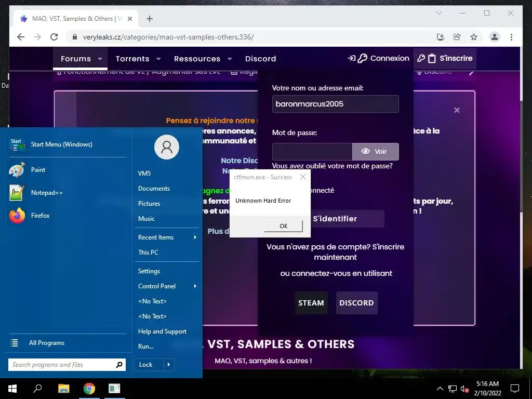Open the Forums nav tab
This screenshot has width=532, height=399.
(x=76, y=59)
